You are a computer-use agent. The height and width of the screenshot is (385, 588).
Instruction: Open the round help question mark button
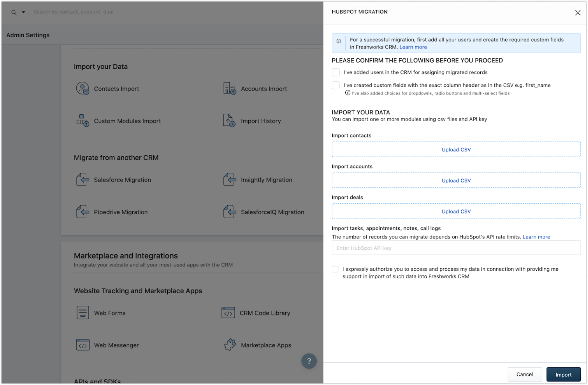tap(309, 361)
